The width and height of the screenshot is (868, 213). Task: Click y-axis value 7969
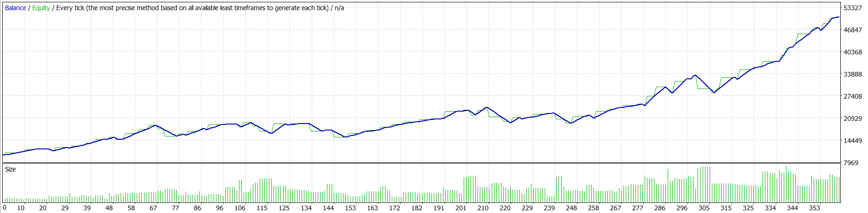[x=851, y=163]
